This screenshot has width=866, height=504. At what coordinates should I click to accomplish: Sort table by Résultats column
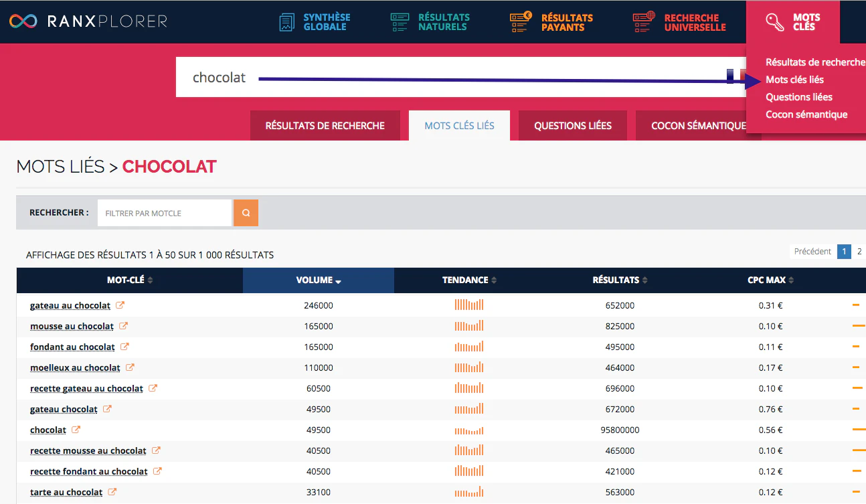point(620,280)
